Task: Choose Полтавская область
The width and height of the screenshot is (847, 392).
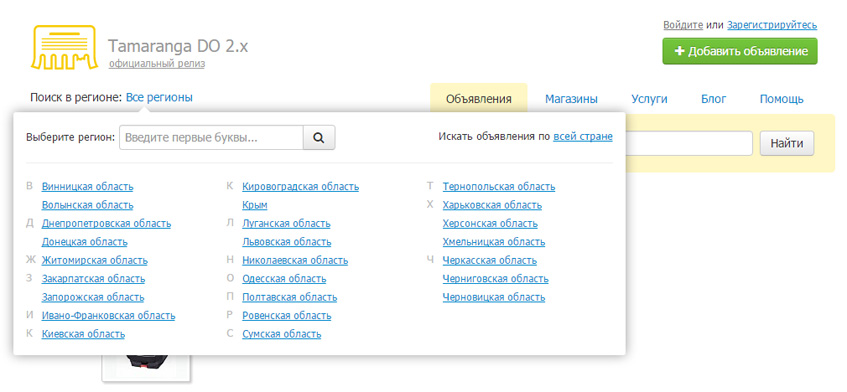Action: coord(290,297)
